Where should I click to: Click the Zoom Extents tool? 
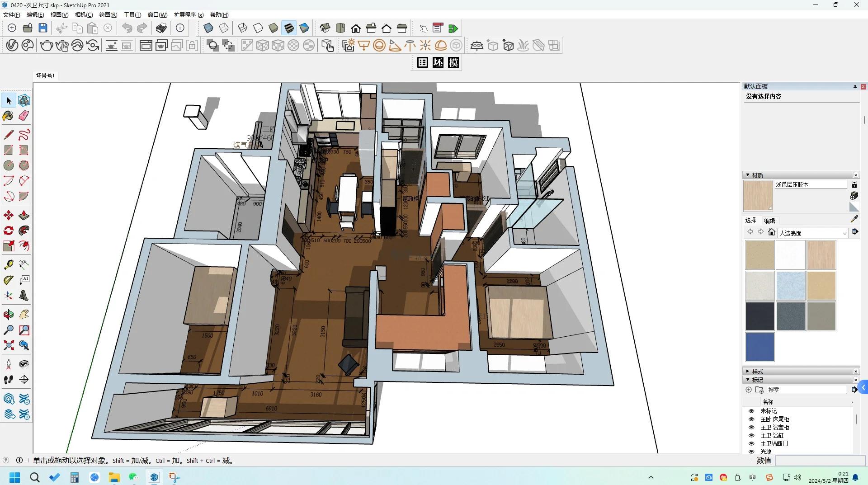(x=8, y=346)
